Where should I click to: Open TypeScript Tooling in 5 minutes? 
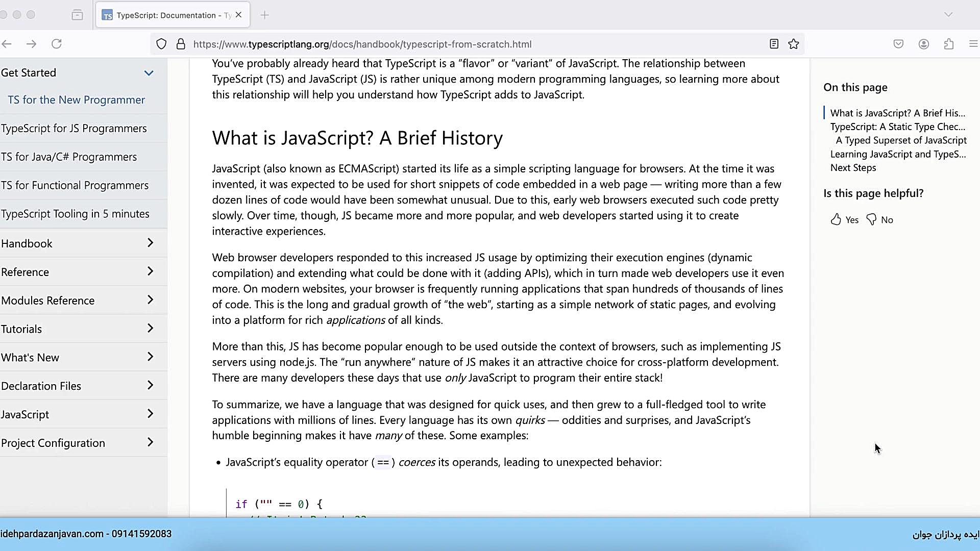coord(75,214)
